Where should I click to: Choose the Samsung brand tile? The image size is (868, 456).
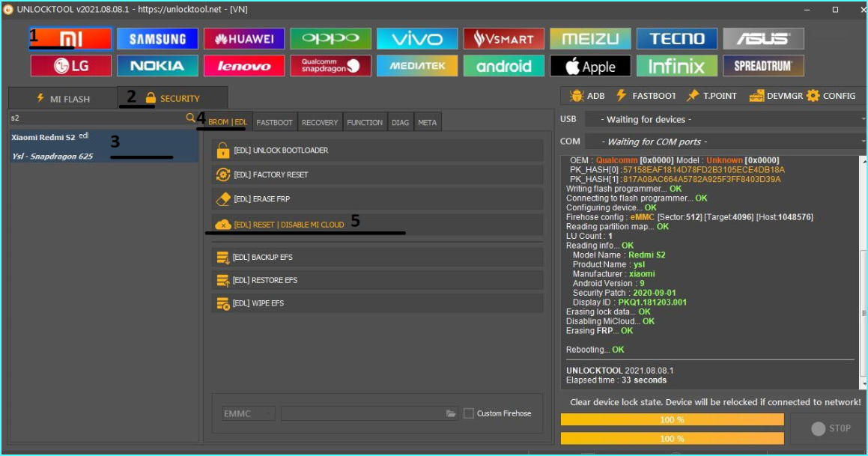pos(157,39)
